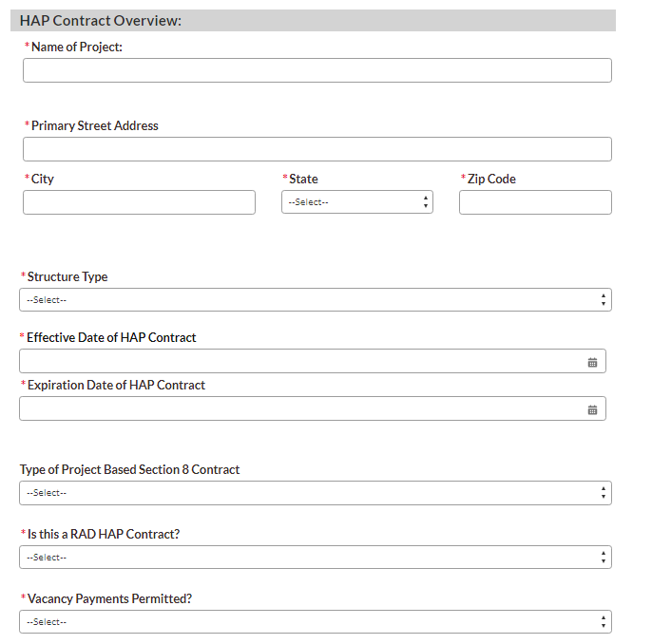Open calendar icon for Expiration Date
The width and height of the screenshot is (652, 644).
click(592, 409)
